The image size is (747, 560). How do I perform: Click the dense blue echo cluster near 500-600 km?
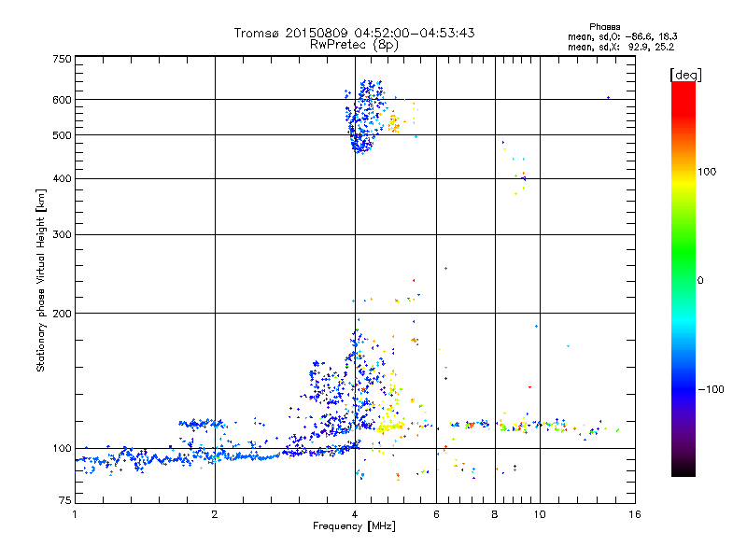(x=365, y=118)
